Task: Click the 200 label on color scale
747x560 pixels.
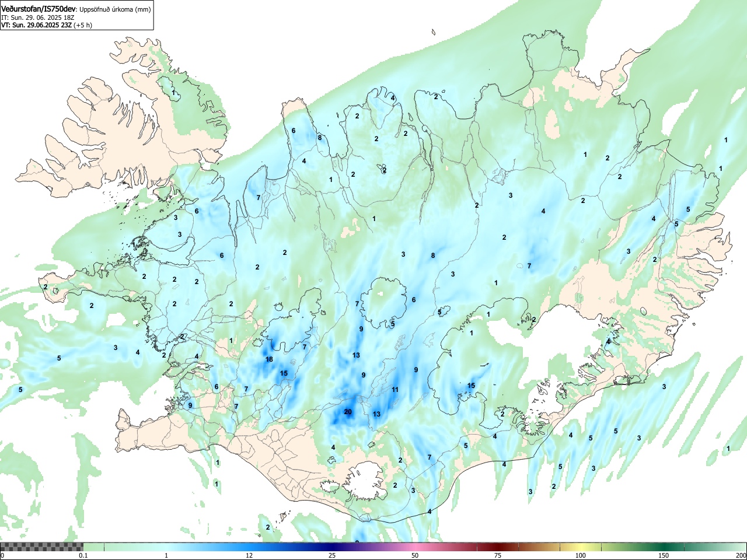Action: pos(741,555)
